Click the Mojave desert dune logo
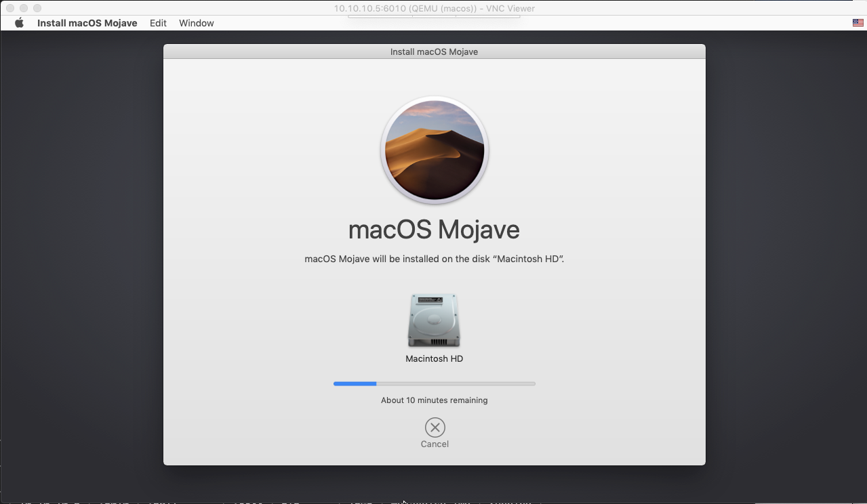The width and height of the screenshot is (867, 504). pyautogui.click(x=435, y=150)
